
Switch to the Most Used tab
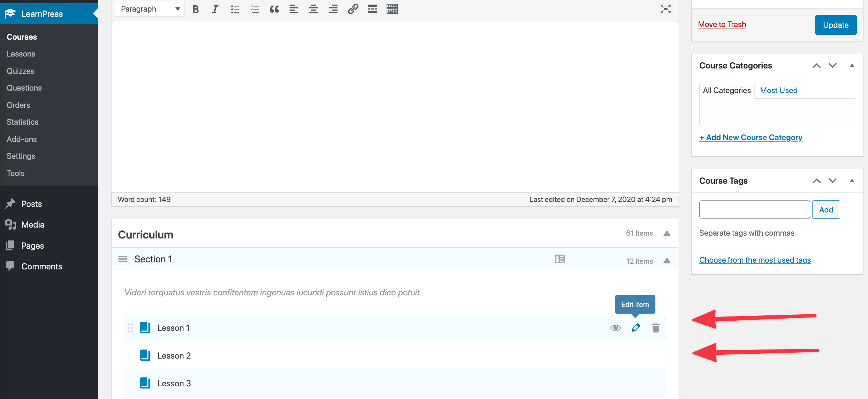[779, 90]
